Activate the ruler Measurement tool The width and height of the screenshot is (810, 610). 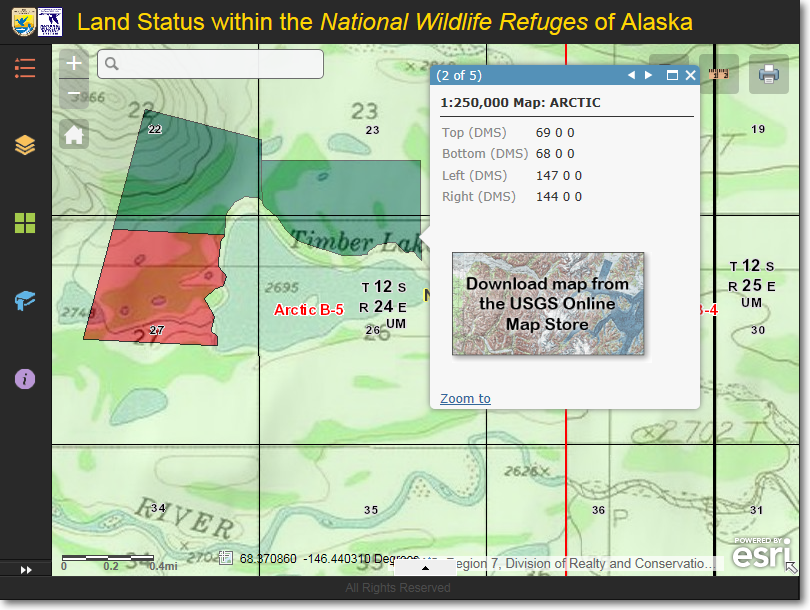click(721, 74)
